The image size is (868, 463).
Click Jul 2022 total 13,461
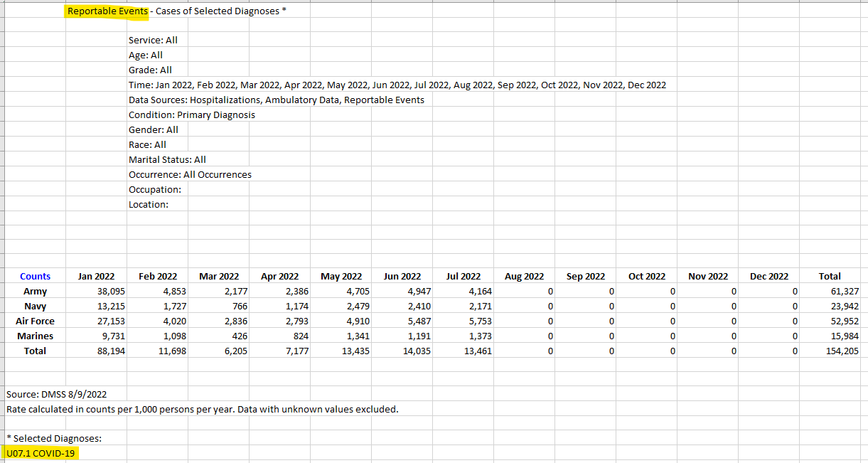pos(478,351)
